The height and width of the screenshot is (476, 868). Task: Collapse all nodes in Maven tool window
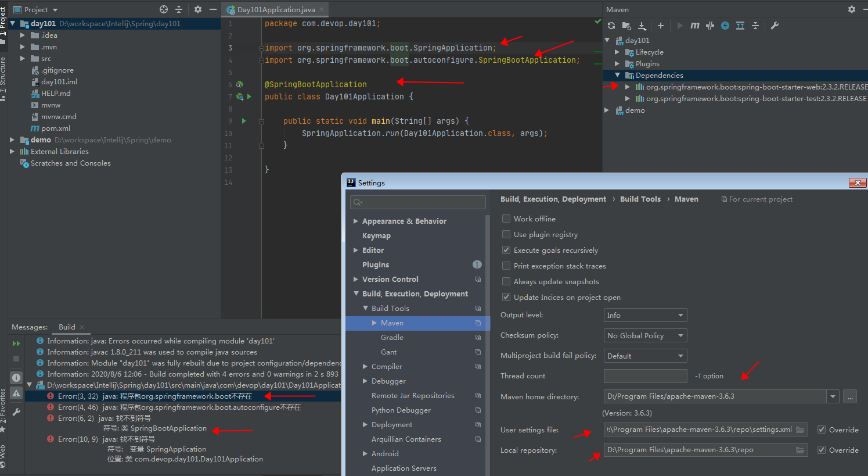point(755,26)
